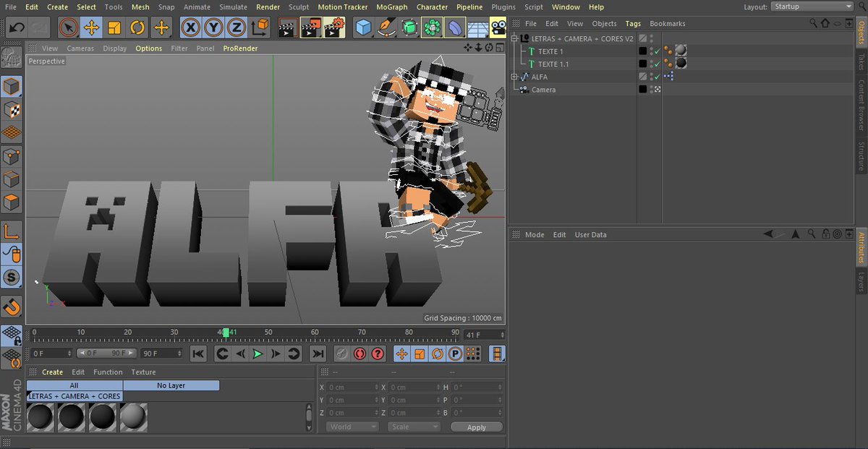Toggle the X axis lock

(x=190, y=27)
